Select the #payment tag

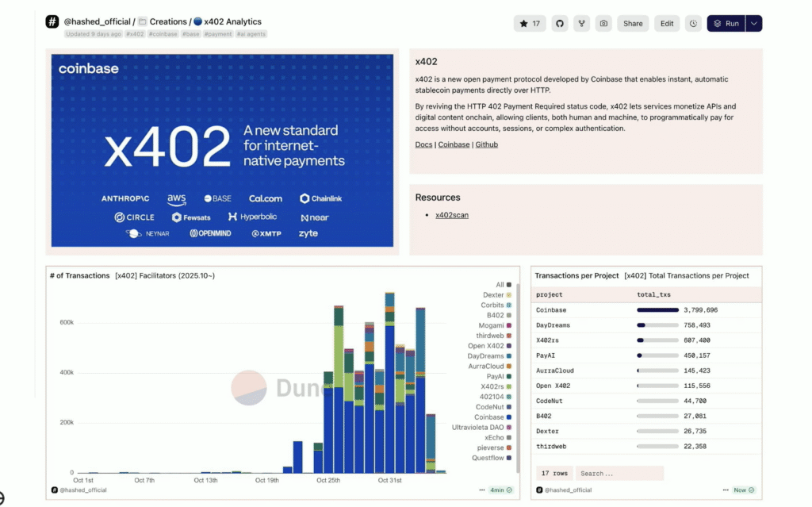pos(217,35)
